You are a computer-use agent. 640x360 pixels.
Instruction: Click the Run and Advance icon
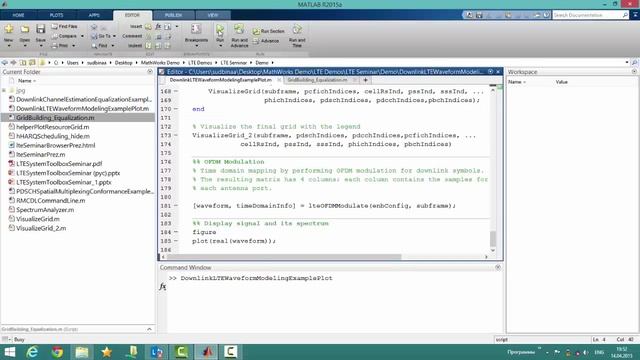click(x=239, y=29)
